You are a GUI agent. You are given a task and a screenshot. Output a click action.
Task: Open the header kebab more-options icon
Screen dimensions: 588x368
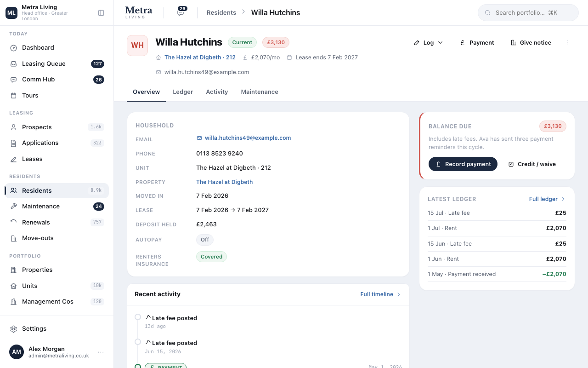point(568,42)
